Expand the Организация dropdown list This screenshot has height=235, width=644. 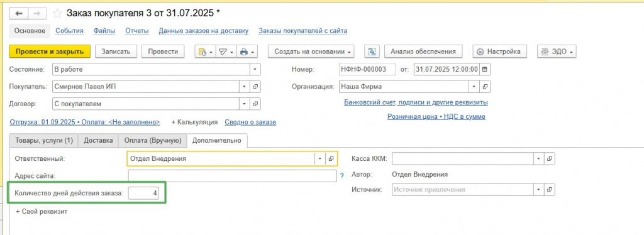(474, 87)
